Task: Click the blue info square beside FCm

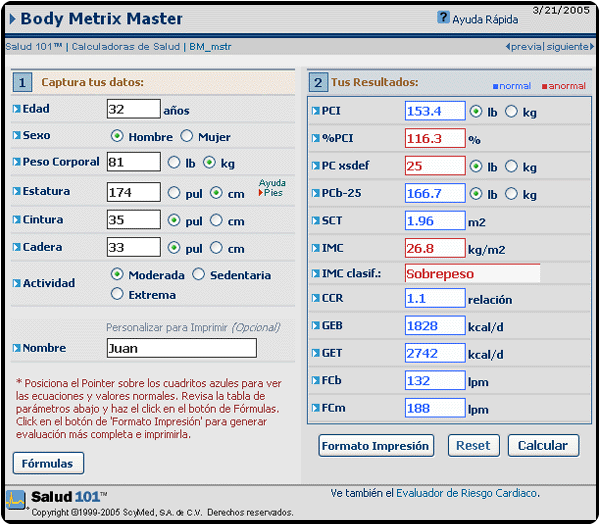Action: 316,408
